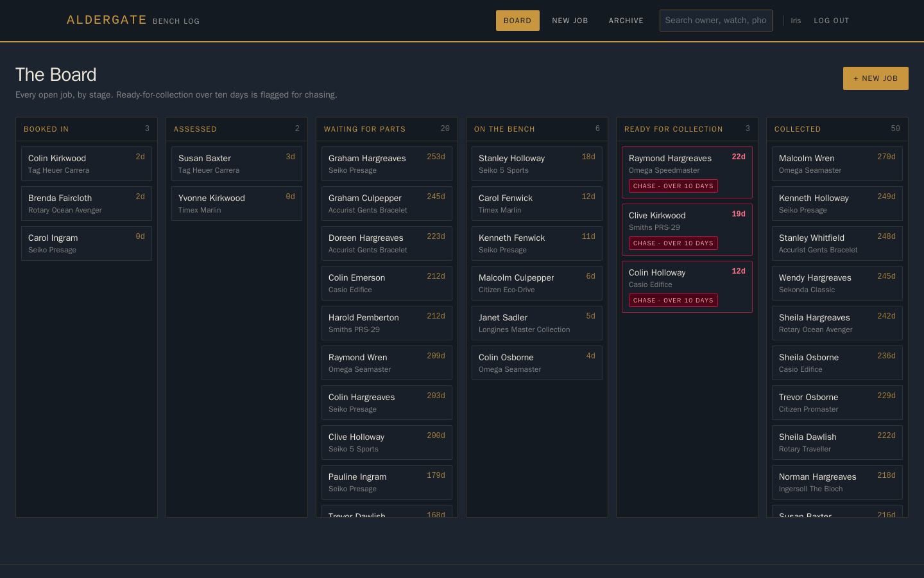Open Stanley Holloway's Seiko 5 Sports job

(537, 164)
